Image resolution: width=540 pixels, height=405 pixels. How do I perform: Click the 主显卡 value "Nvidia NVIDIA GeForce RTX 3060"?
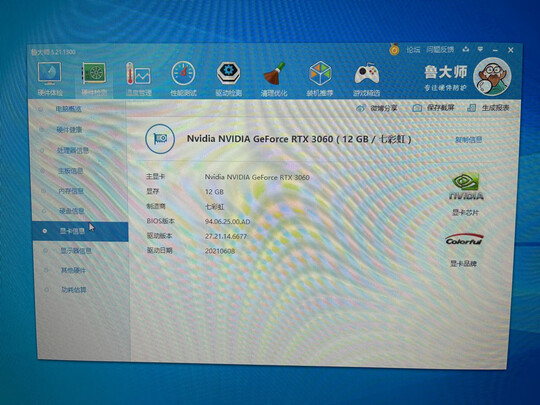(257, 177)
